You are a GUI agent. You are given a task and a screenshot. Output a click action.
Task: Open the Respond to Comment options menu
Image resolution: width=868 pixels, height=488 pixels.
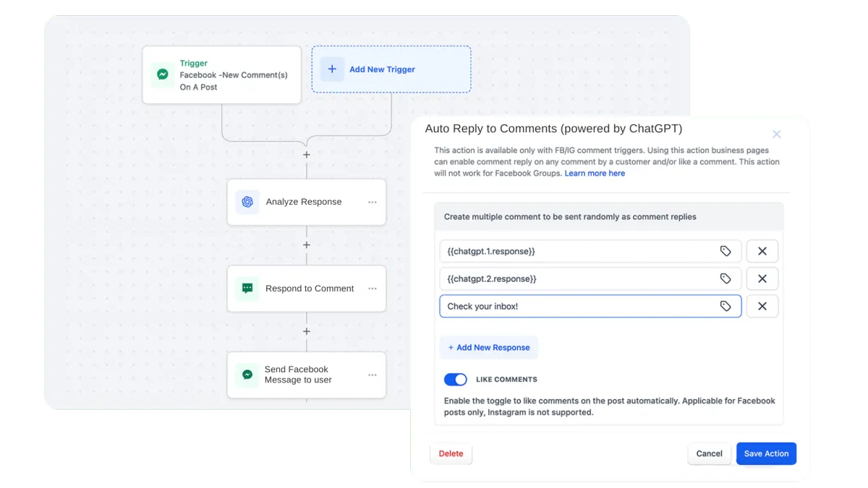pyautogui.click(x=373, y=288)
